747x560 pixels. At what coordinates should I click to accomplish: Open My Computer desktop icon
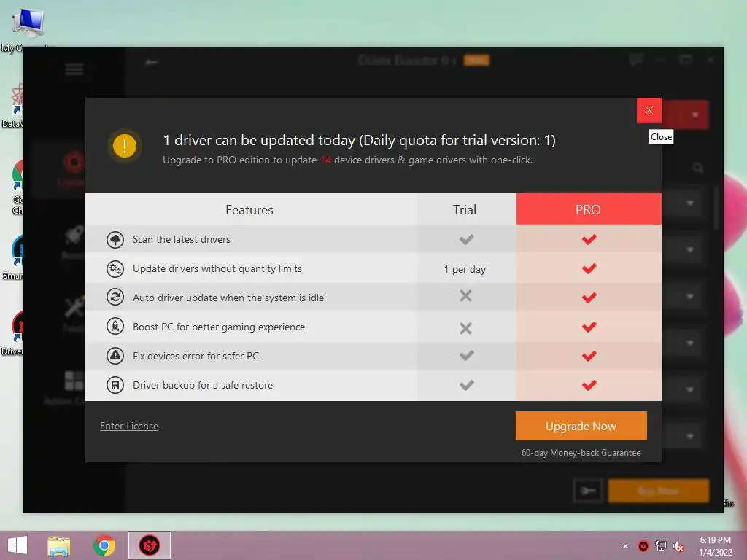(28, 29)
